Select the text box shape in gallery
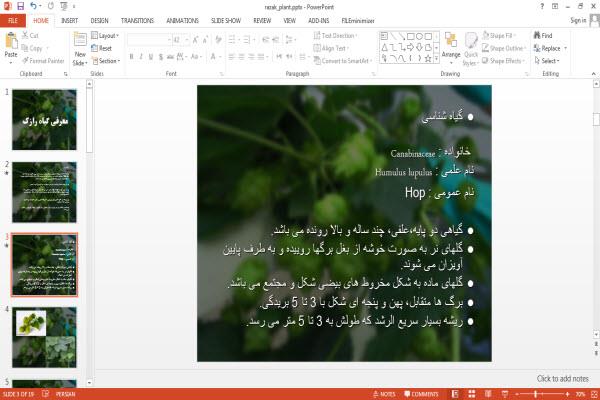 (x=384, y=36)
